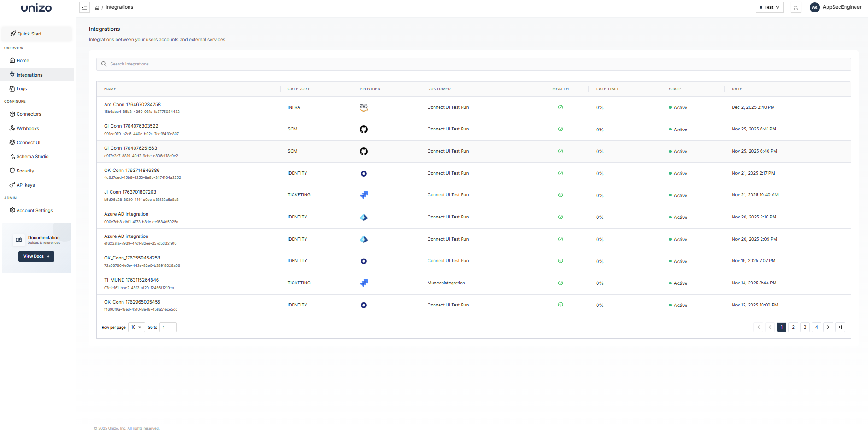The width and height of the screenshot is (868, 430).
Task: Open Connectors in the sidebar
Action: (x=37, y=114)
